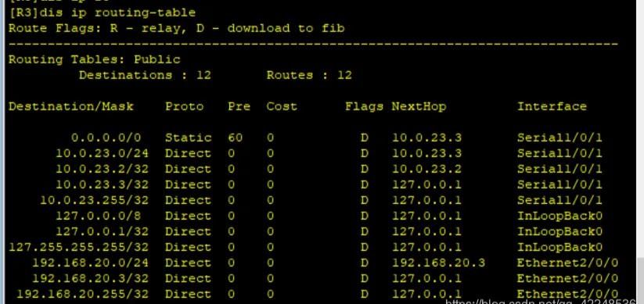Click the NextHop column header
Screen dimensions: 644x304
pyautogui.click(x=419, y=106)
